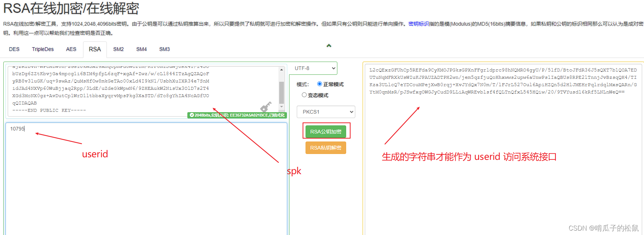Click into the encrypted output text area

click(504, 150)
